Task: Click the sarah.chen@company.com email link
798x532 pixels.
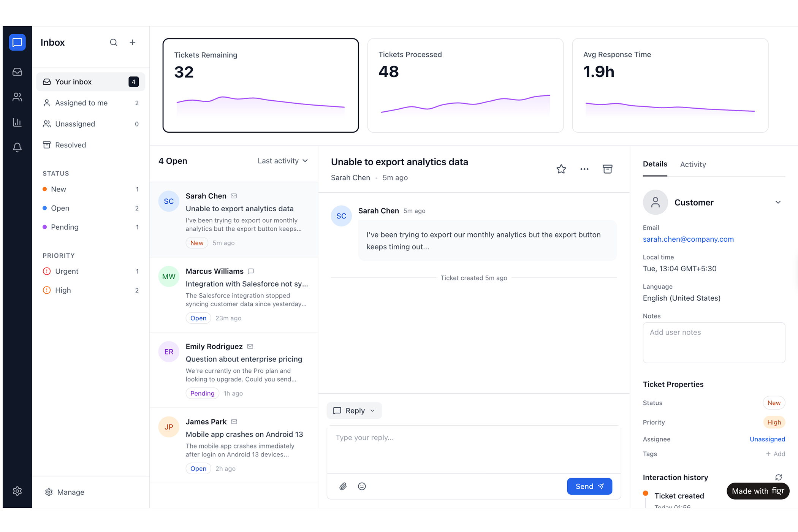Action: 688,239
